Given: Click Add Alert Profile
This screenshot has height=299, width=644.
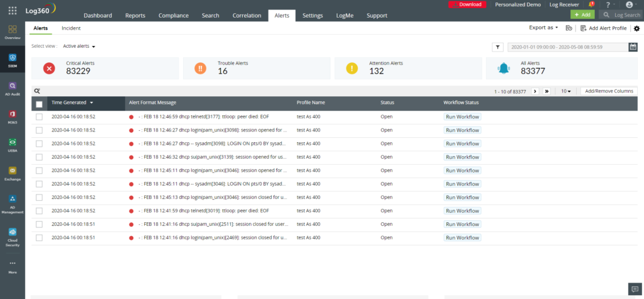Looking at the screenshot, I should pyautogui.click(x=608, y=28).
